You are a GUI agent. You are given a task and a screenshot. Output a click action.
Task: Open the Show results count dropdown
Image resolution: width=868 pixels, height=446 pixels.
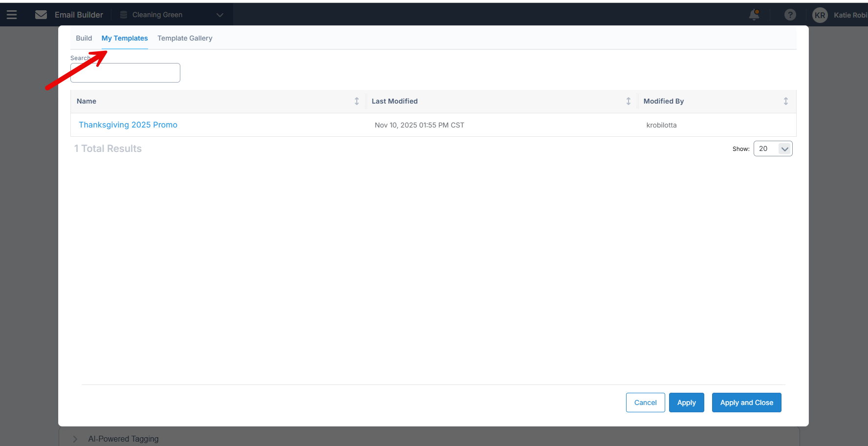pyautogui.click(x=773, y=149)
